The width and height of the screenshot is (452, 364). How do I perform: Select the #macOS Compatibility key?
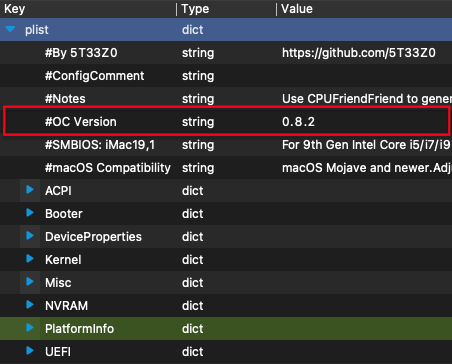point(108,168)
